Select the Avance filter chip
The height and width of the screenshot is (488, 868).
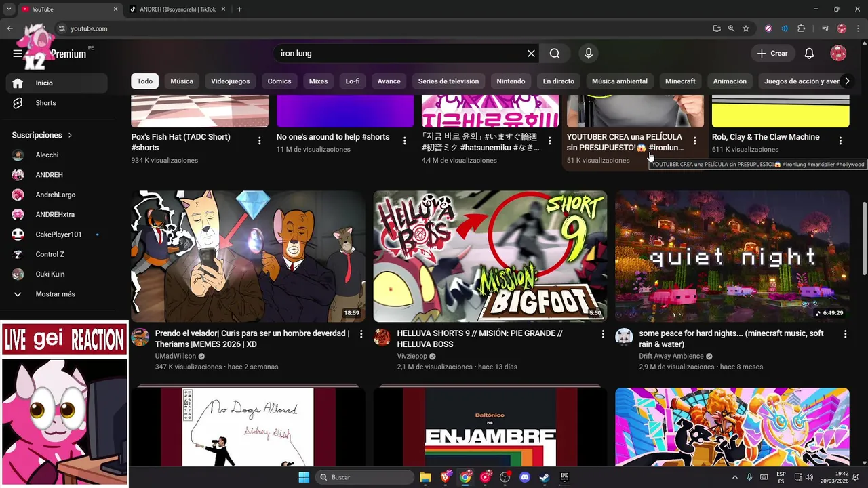point(389,81)
